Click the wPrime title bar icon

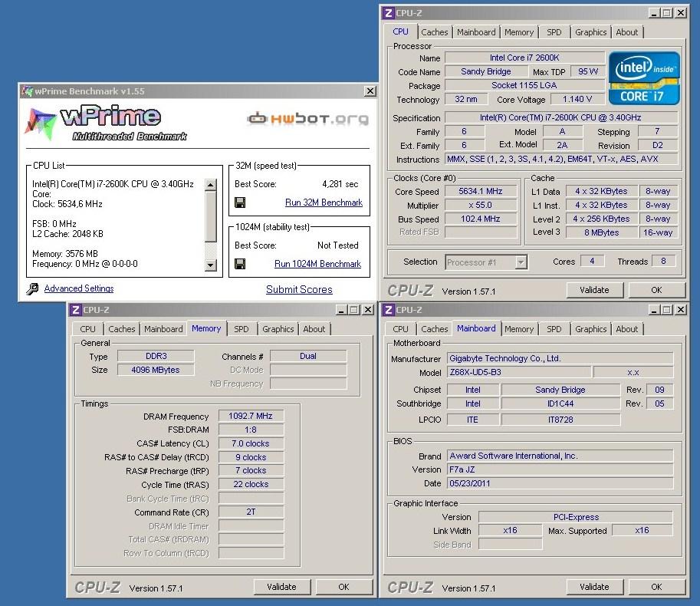click(28, 91)
